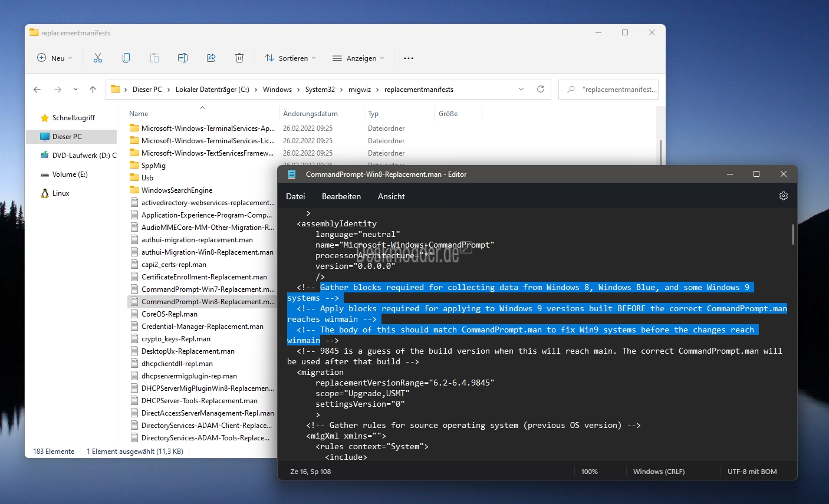Click the Windows (CRLF) status entry
Image resolution: width=829 pixels, height=504 pixels.
pyautogui.click(x=659, y=472)
